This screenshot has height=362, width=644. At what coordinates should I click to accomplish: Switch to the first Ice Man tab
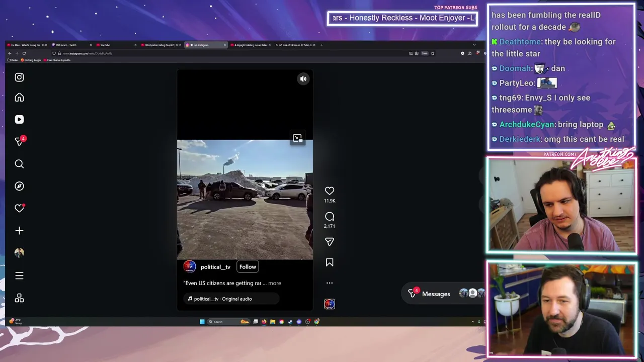pyautogui.click(x=27, y=45)
